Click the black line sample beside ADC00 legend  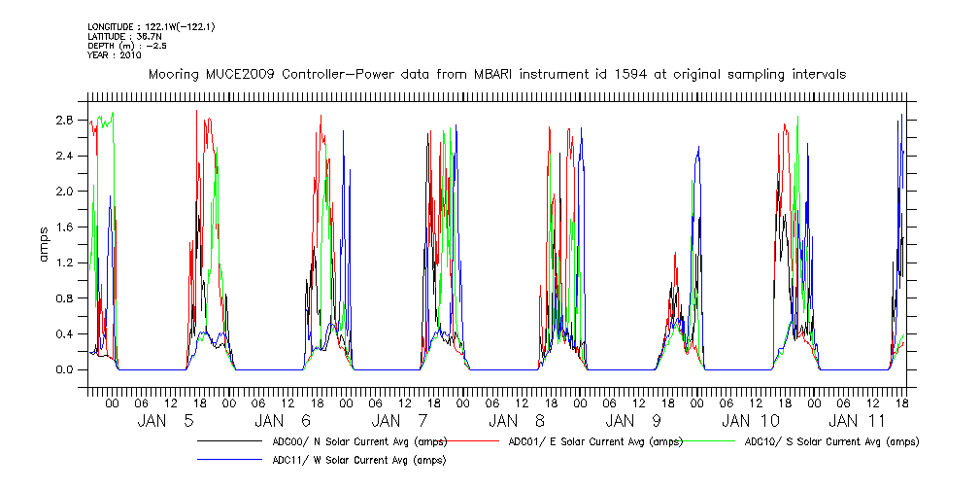(232, 441)
